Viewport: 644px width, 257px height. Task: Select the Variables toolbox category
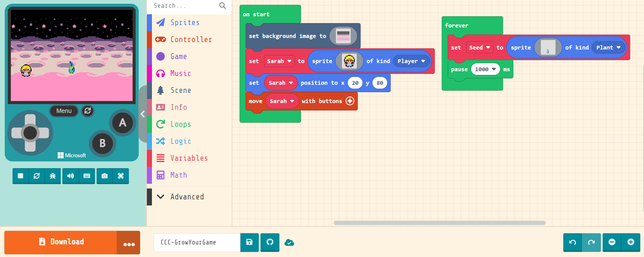point(189,158)
